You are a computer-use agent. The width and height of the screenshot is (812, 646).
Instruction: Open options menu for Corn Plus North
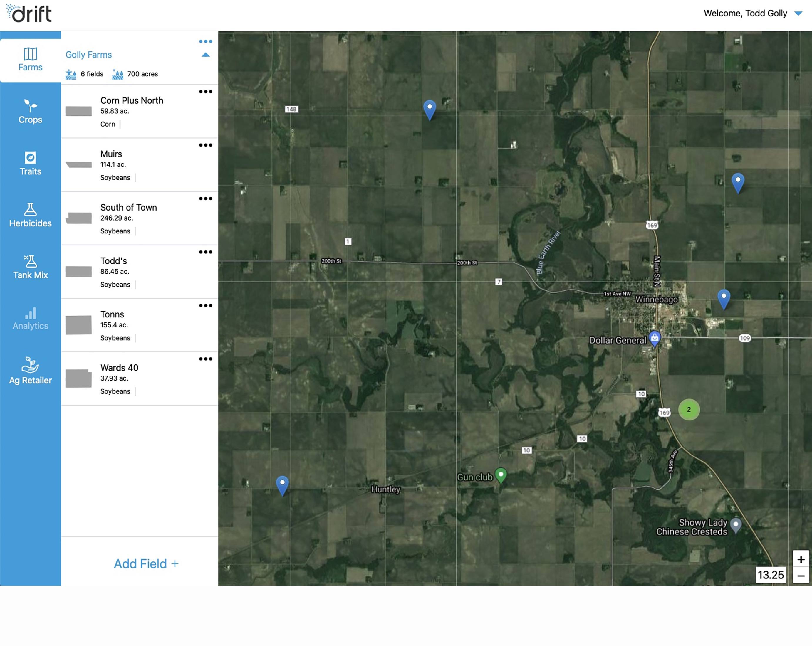(x=205, y=92)
